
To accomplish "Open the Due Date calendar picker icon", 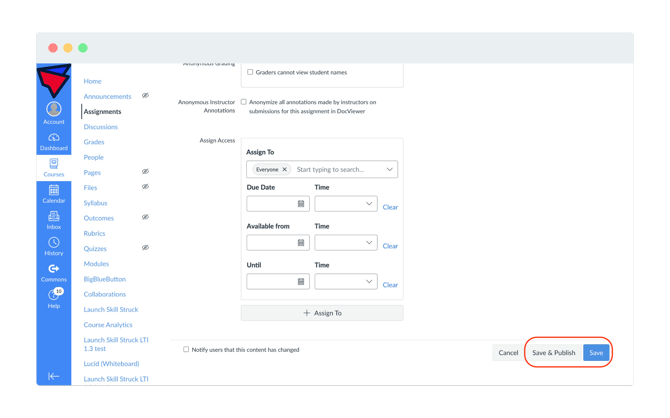I will (301, 204).
